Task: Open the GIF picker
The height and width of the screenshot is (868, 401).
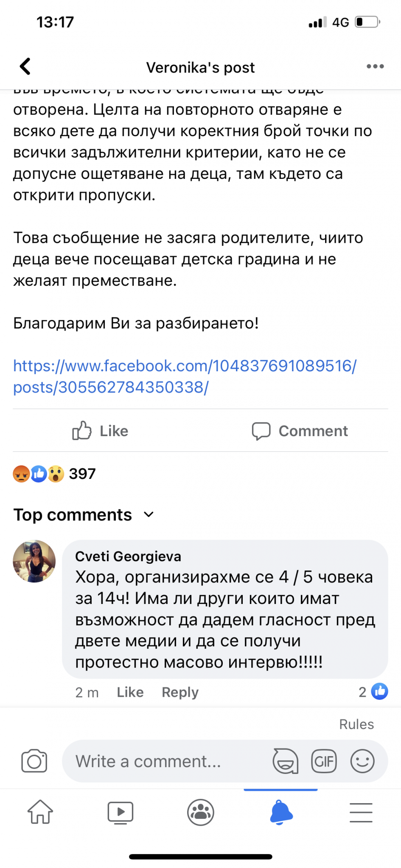Action: pyautogui.click(x=324, y=761)
